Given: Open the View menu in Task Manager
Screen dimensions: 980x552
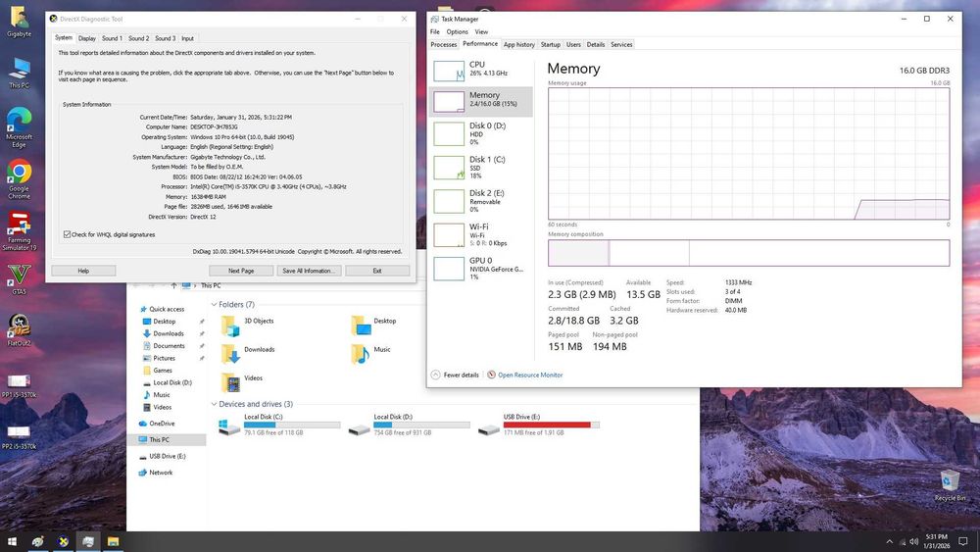Looking at the screenshot, I should pos(481,32).
